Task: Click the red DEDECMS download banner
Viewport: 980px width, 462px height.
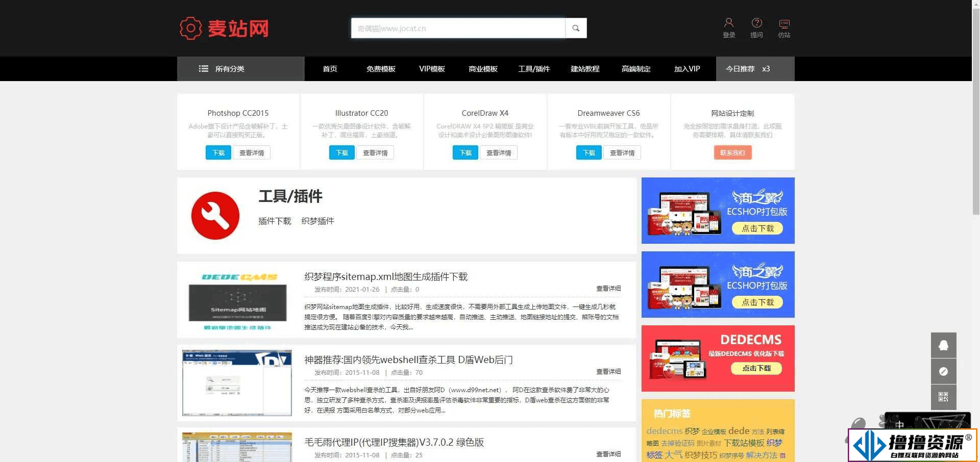Action: click(x=718, y=358)
